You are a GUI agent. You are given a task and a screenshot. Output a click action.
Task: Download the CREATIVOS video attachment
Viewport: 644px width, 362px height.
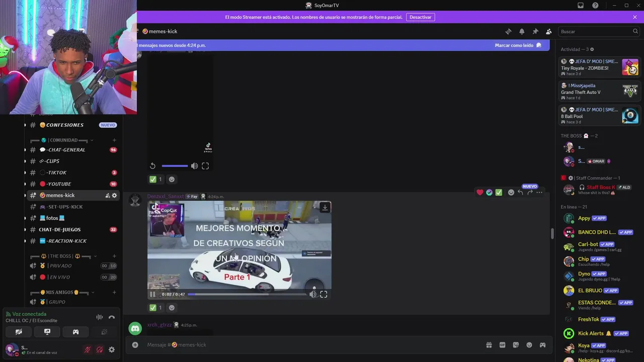[325, 207]
